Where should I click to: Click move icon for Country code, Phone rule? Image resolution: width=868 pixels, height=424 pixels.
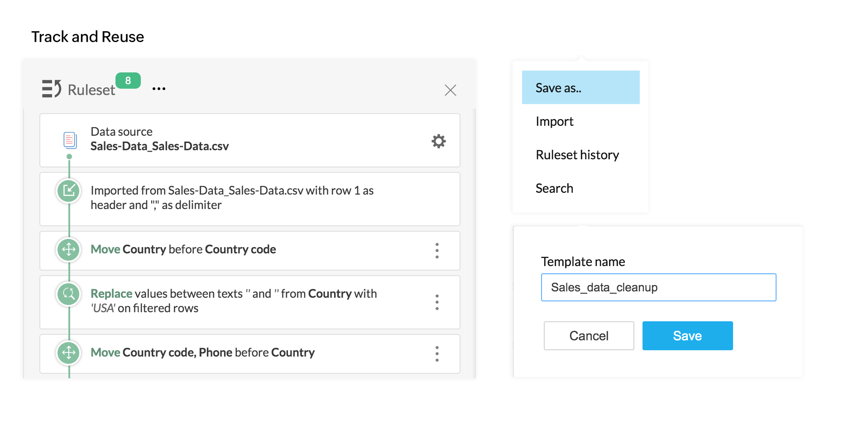(x=69, y=353)
